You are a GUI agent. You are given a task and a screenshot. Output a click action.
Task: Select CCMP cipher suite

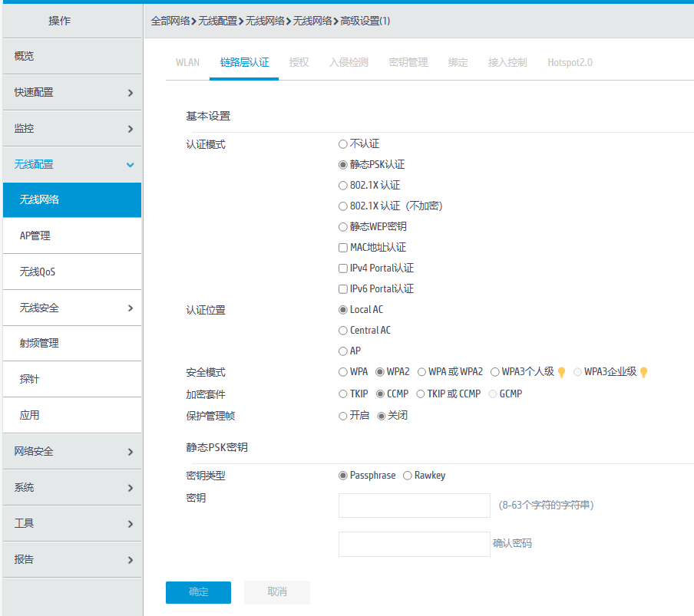tap(380, 394)
